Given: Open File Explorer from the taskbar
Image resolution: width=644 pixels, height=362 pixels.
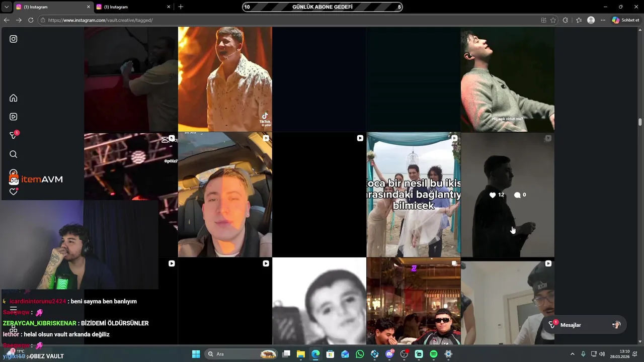Looking at the screenshot, I should tap(301, 354).
